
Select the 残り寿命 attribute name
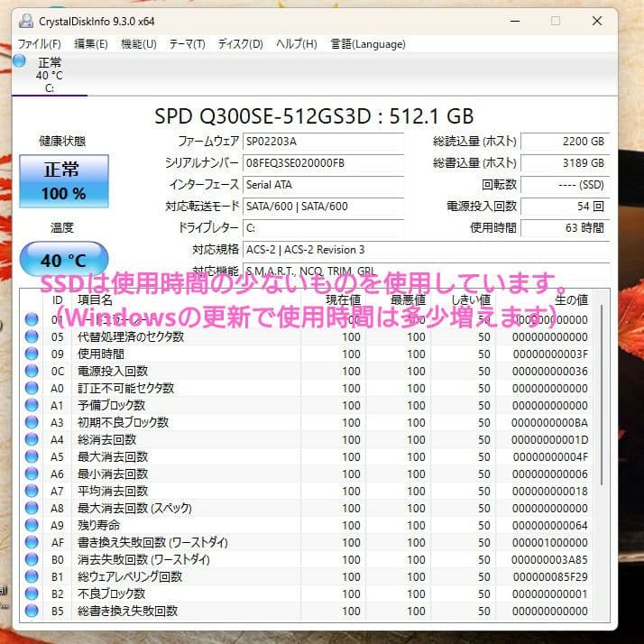coord(98,525)
